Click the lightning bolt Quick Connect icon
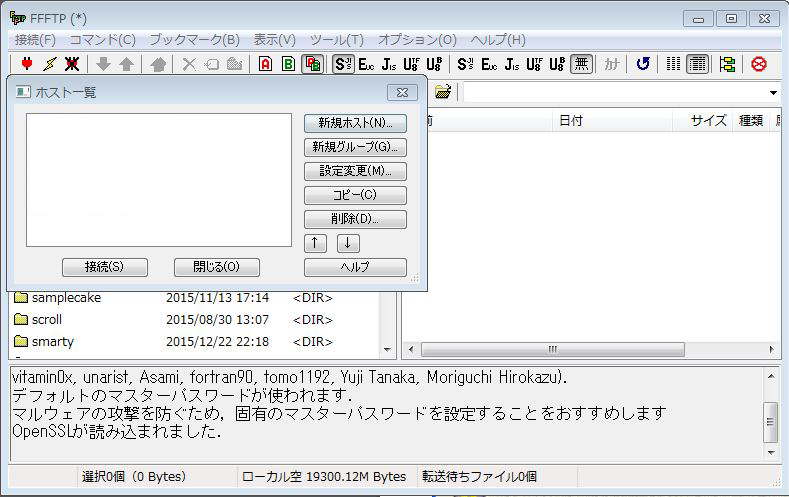The width and height of the screenshot is (789, 497). click(50, 64)
